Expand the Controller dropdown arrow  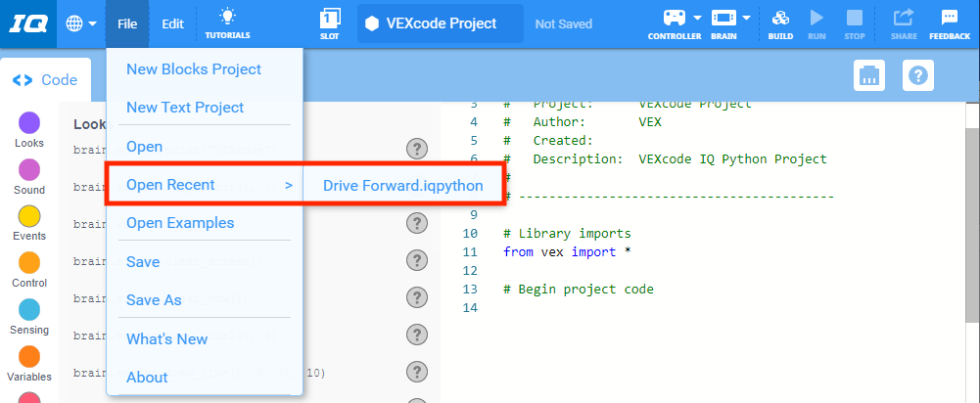pyautogui.click(x=697, y=18)
